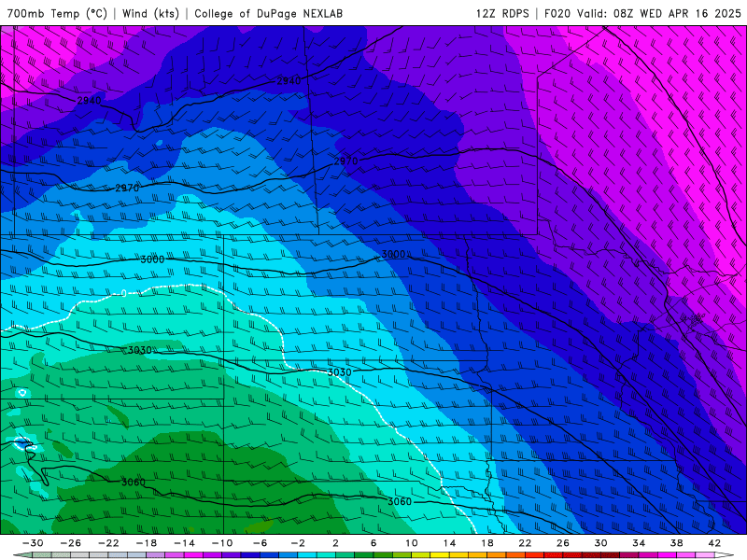This screenshot has height=560, width=747.
Task: Click the color scale label reading 26
Action: coord(563,543)
